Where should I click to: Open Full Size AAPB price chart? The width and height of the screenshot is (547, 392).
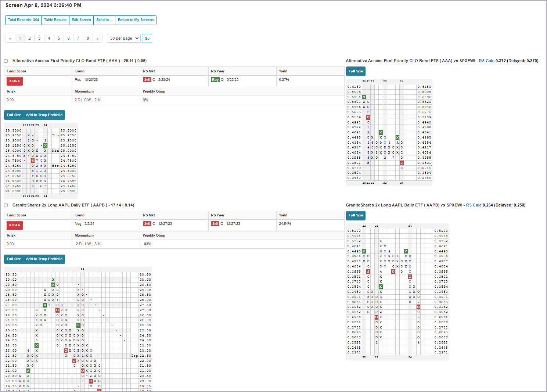(x=14, y=259)
